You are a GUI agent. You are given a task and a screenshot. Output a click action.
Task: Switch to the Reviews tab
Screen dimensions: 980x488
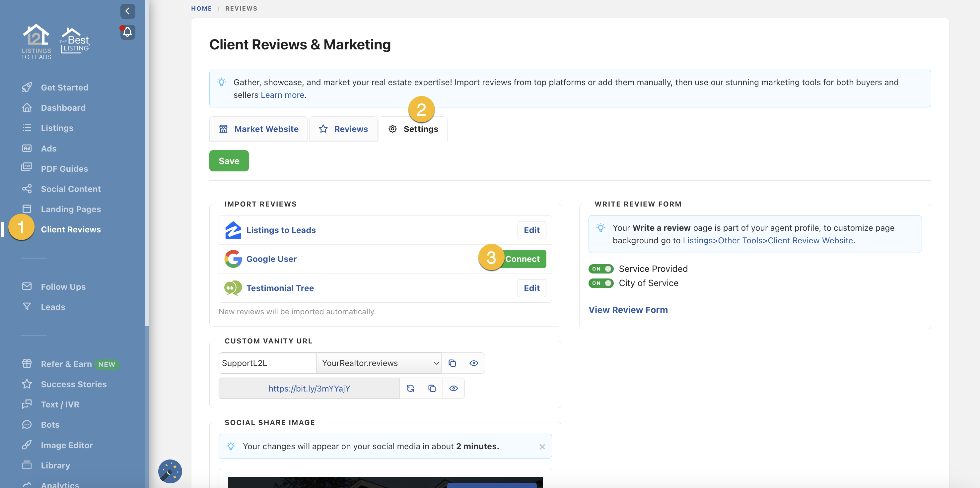pos(343,129)
